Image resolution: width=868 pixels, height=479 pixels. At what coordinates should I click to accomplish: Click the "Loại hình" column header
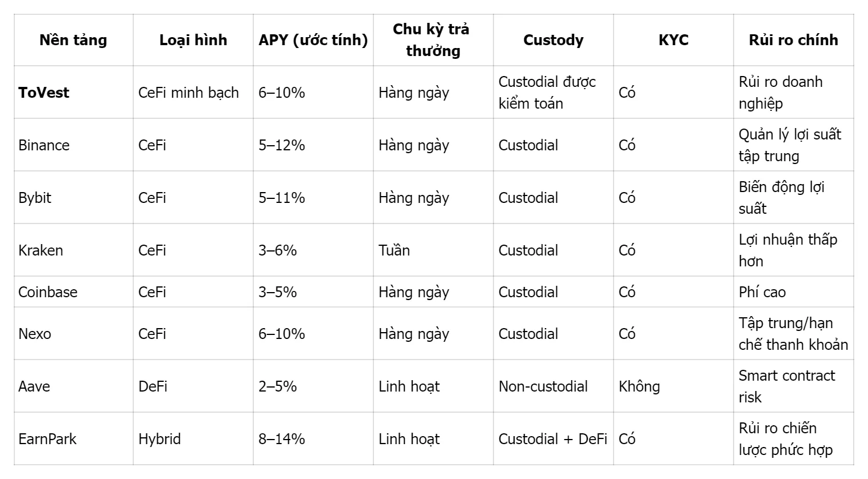pyautogui.click(x=193, y=40)
